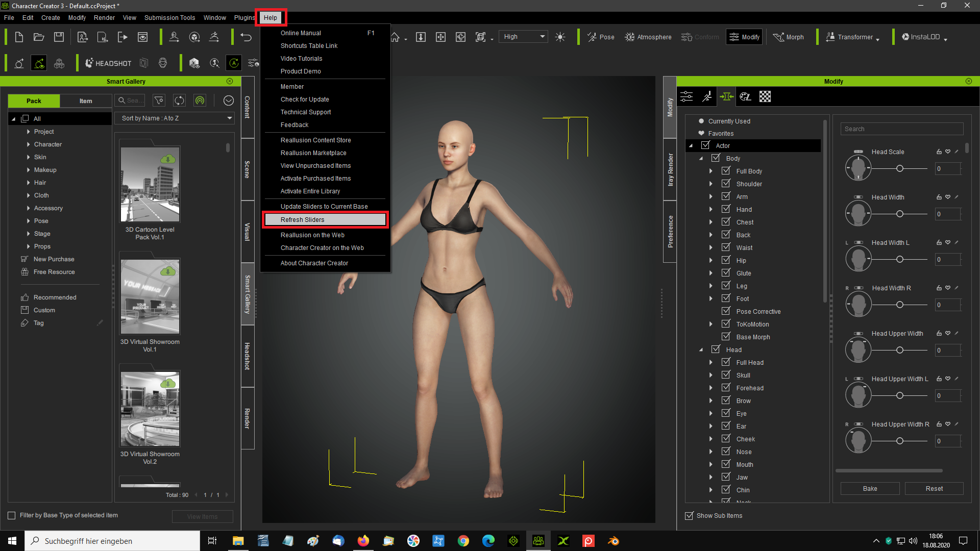This screenshot has height=551, width=980.
Task: Open the Material palette tab icon in the Modify panel
Action: [x=746, y=96]
